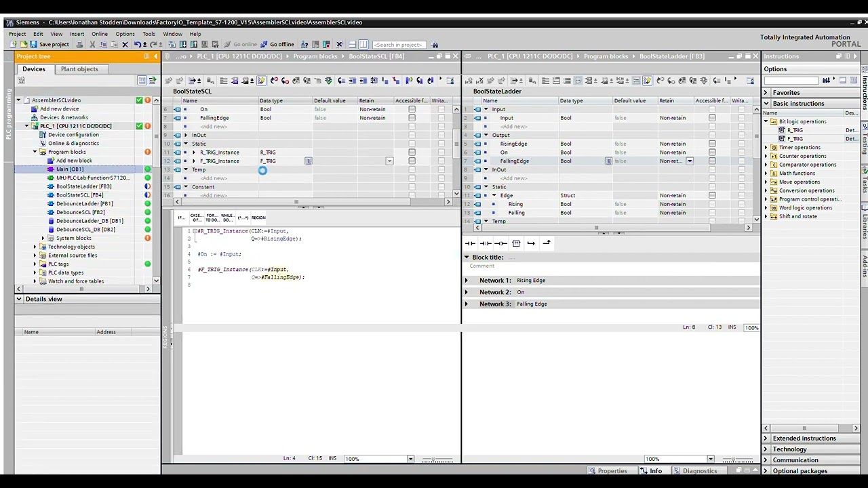
Task: Open the Project menu
Action: (18, 34)
